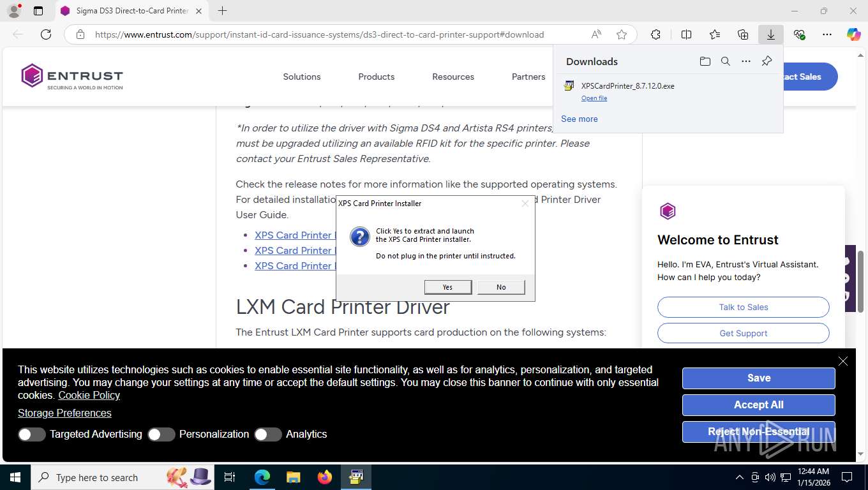Click Save cookie settings button

pyautogui.click(x=759, y=378)
